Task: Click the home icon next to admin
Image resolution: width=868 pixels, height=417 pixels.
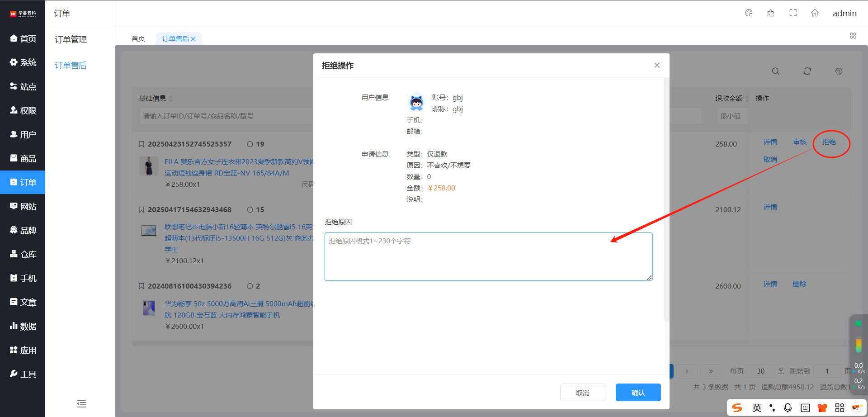Action: 815,13
